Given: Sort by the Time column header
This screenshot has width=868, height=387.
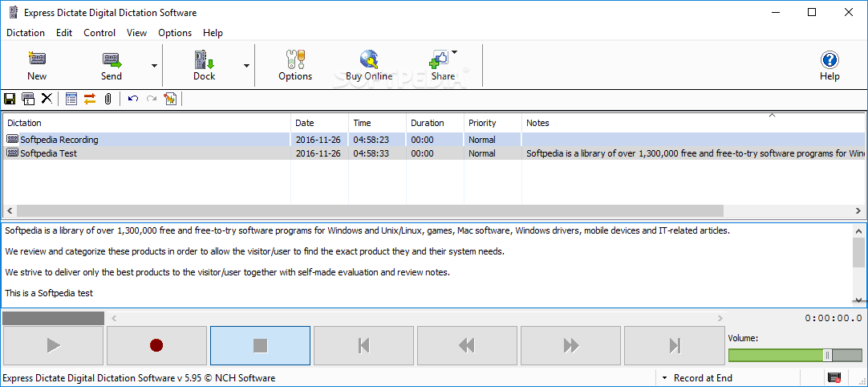Looking at the screenshot, I should 378,123.
